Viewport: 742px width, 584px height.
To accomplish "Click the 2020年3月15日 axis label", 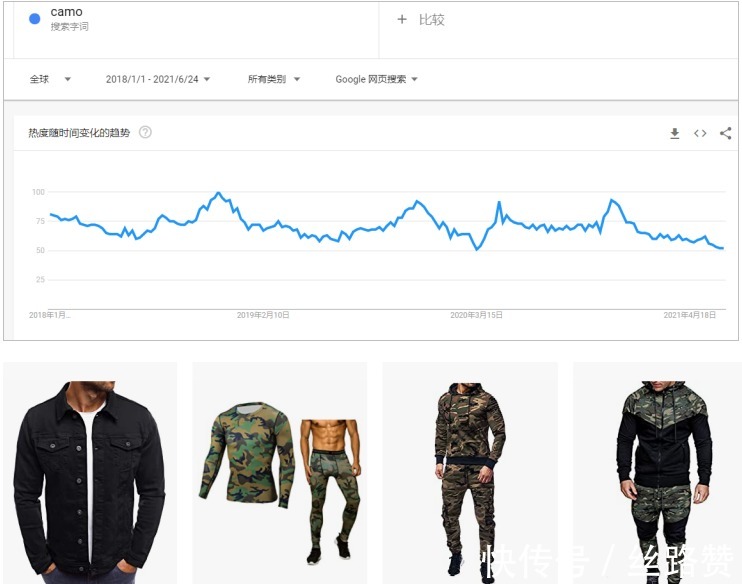I will 476,315.
